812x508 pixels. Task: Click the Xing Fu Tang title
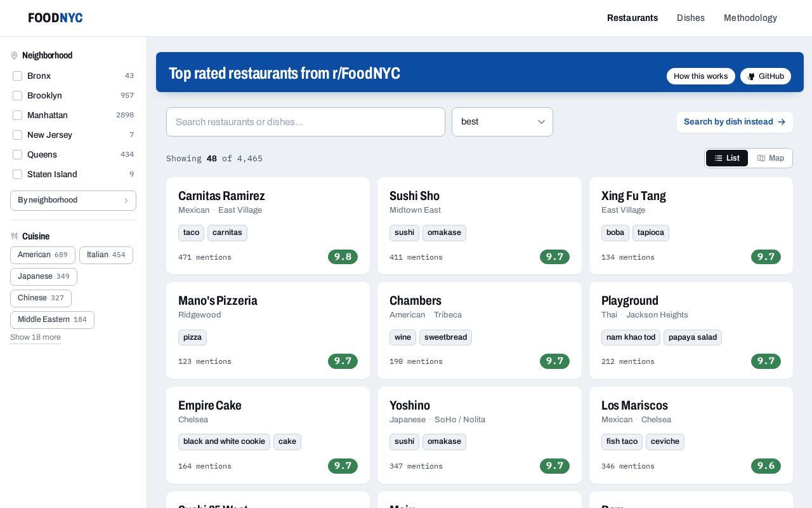coord(634,196)
